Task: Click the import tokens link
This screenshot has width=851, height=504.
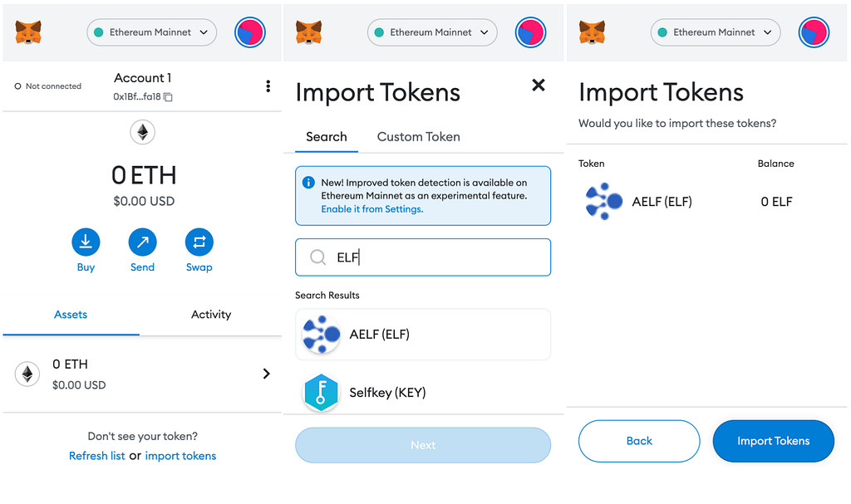Action: (x=180, y=456)
